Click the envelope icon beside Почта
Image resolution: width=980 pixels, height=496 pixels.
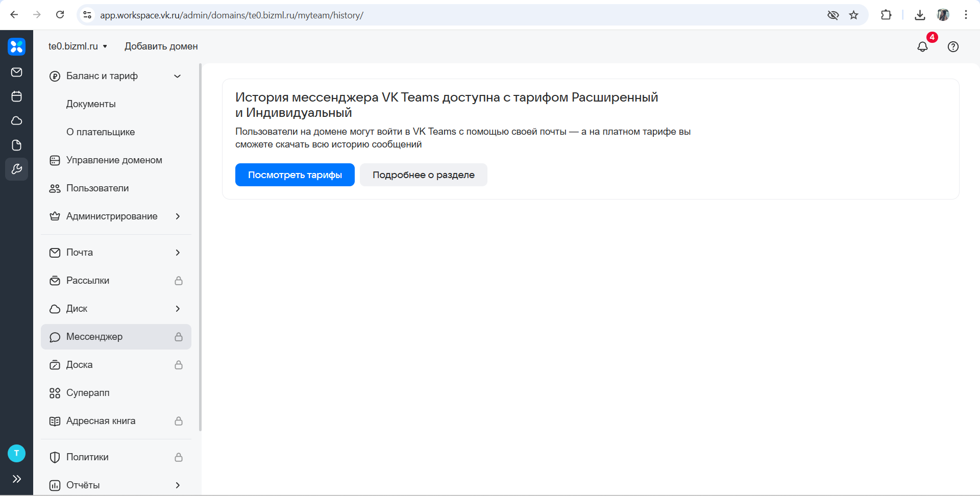coord(55,253)
